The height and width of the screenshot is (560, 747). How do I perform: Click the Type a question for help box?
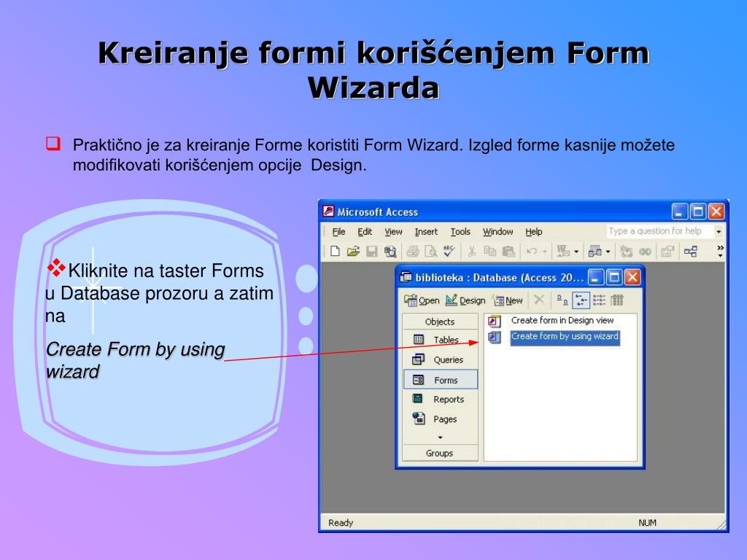click(659, 231)
